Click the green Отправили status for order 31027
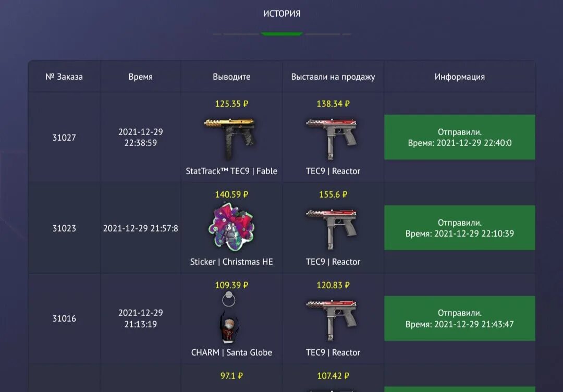The image size is (563, 392). (460, 137)
